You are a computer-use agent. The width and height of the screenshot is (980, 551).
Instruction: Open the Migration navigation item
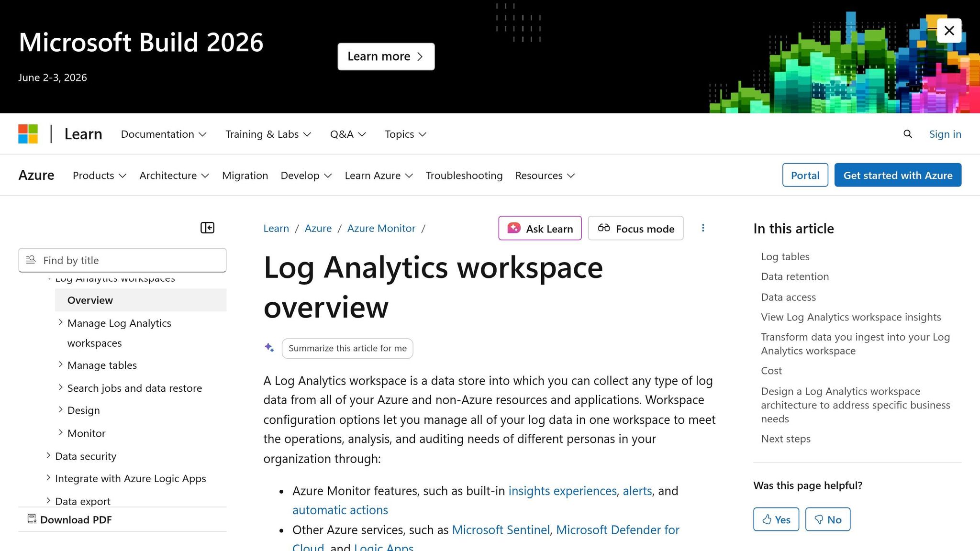click(x=245, y=175)
